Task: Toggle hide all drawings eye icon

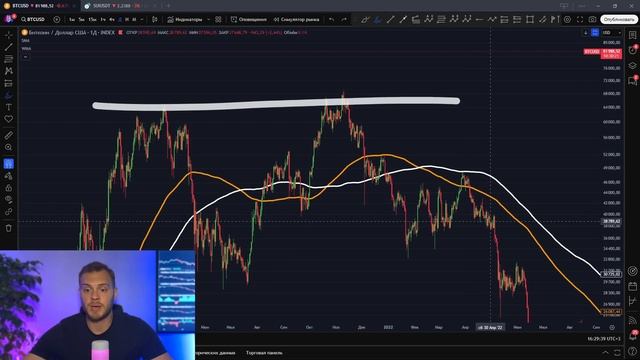Action: click(9, 200)
